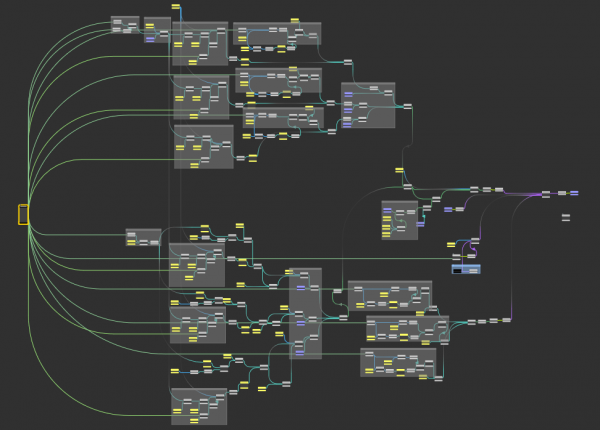
Task: Click the upper-right group containing purple nodes
Action: coord(368,105)
